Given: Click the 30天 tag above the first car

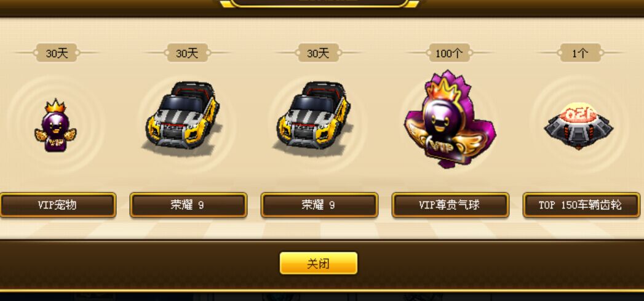Looking at the screenshot, I should (187, 53).
